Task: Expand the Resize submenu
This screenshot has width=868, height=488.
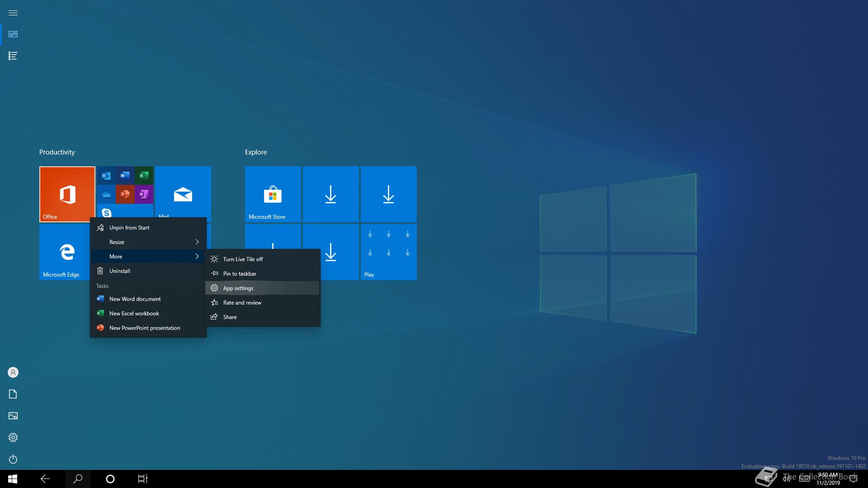Action: 148,242
